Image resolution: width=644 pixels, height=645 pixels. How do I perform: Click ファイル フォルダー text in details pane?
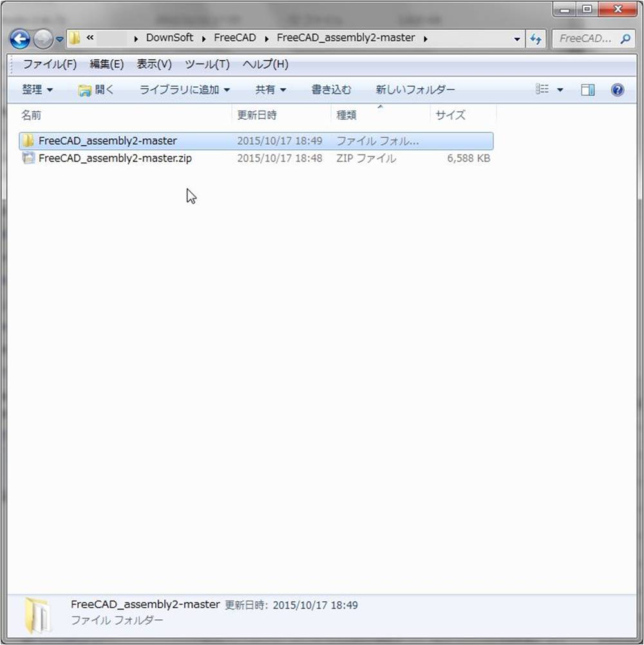(x=117, y=620)
